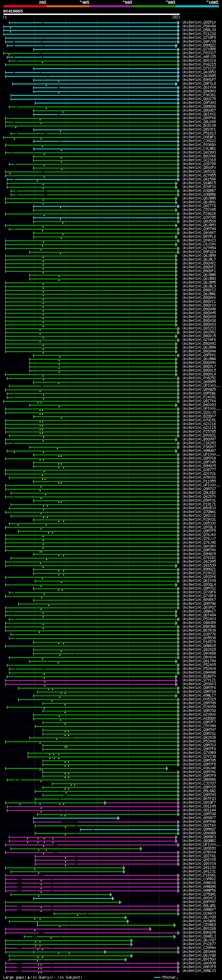
Task: Select hit label UniRef100_Q6SZS3
Action: pos(199,328)
